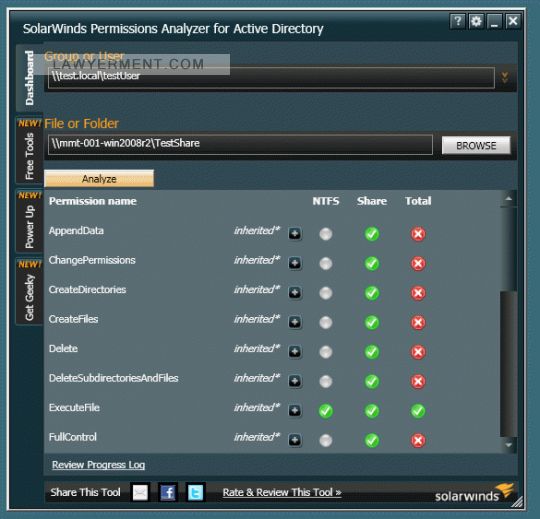The height and width of the screenshot is (519, 540).
Task: Click AppendData Total red X icon
Action: click(418, 234)
